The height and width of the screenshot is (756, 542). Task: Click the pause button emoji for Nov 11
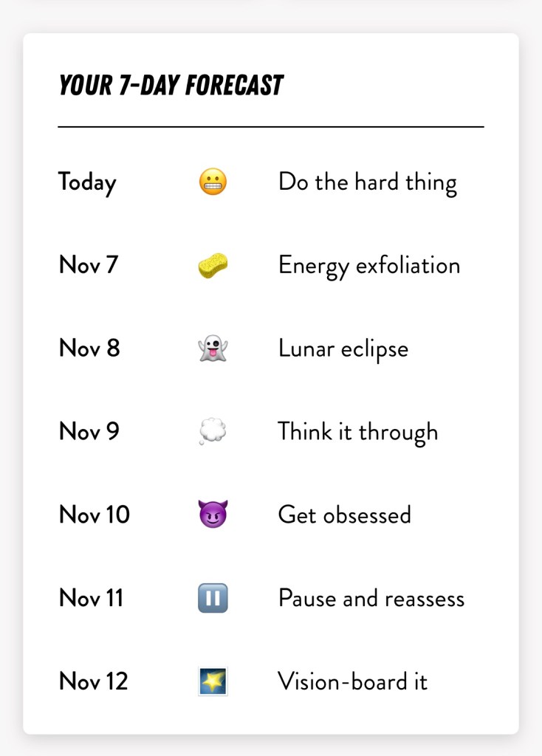[213, 598]
